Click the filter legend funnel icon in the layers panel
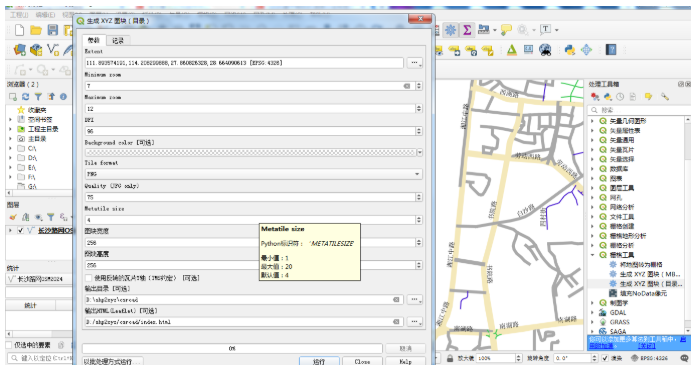 click(x=51, y=217)
